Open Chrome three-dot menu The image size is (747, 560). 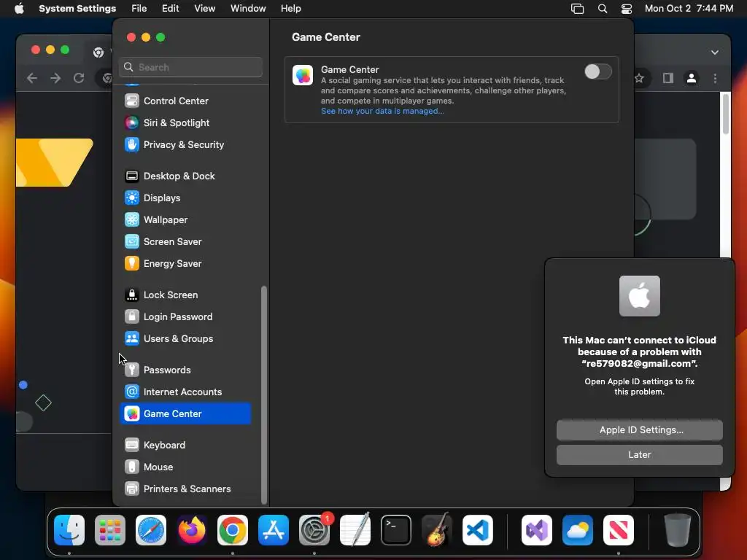715,78
